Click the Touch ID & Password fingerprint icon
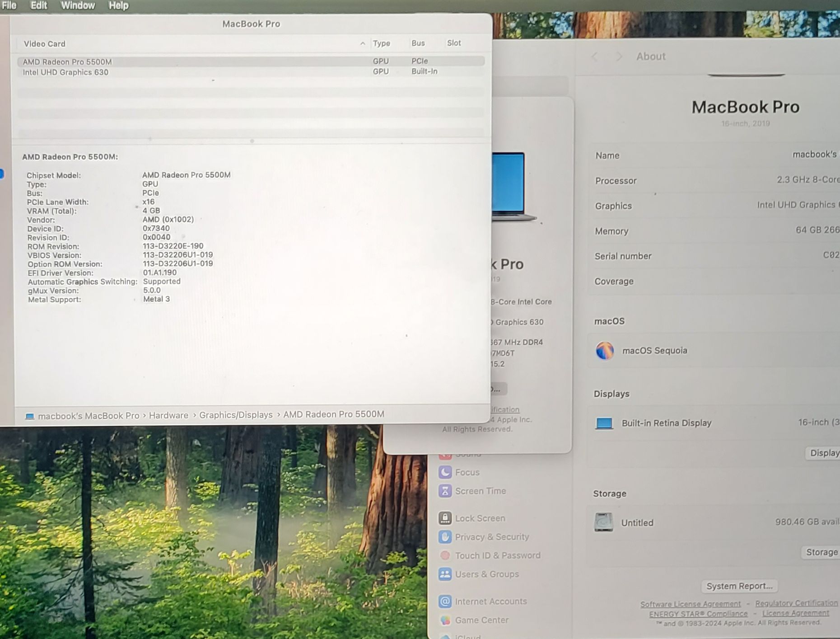Screen dimensions: 840x639 (x=445, y=555)
